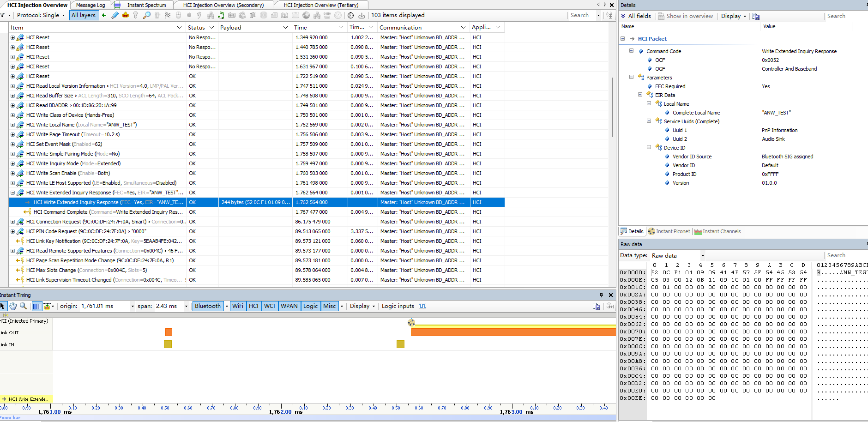
Task: Click the globe icon in top toolbar
Action: (306, 15)
